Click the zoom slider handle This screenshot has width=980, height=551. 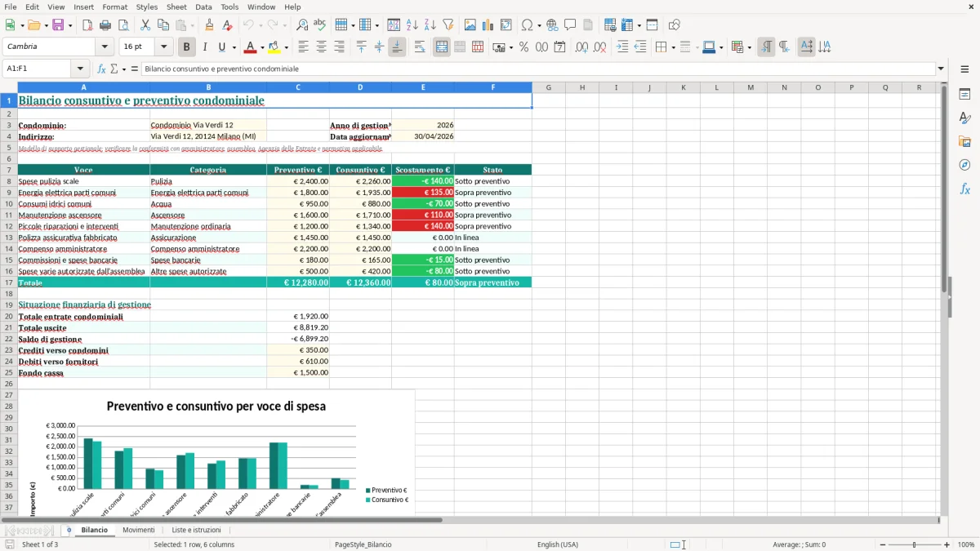(x=915, y=544)
